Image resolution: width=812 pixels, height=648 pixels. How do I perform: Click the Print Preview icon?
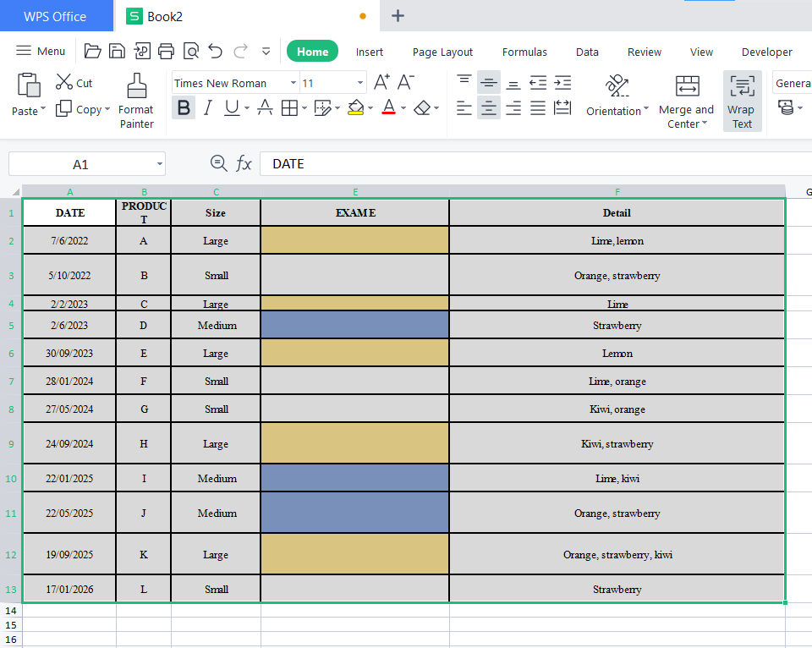[190, 51]
